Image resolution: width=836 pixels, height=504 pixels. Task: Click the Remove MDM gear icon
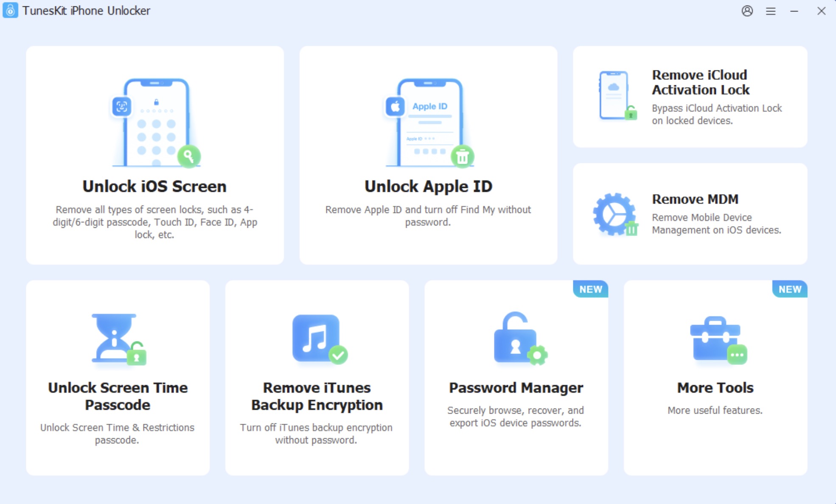click(x=615, y=214)
